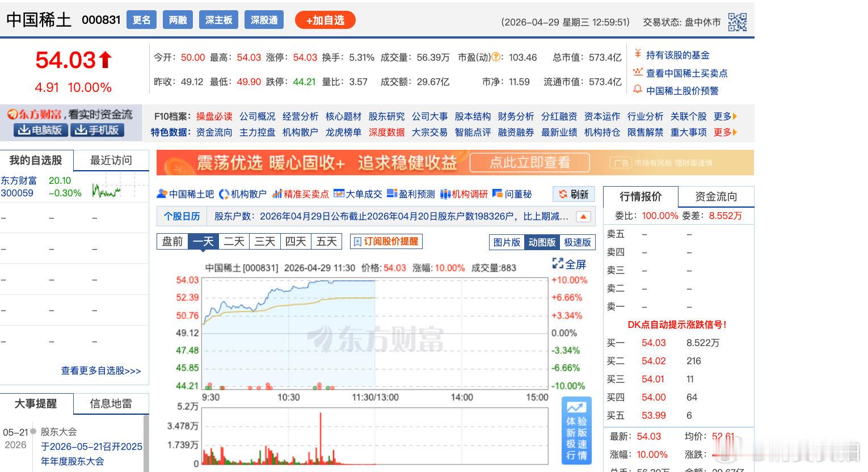
Task: Open 查看中国稀土买卖点 chart icon link
Action: click(x=638, y=73)
